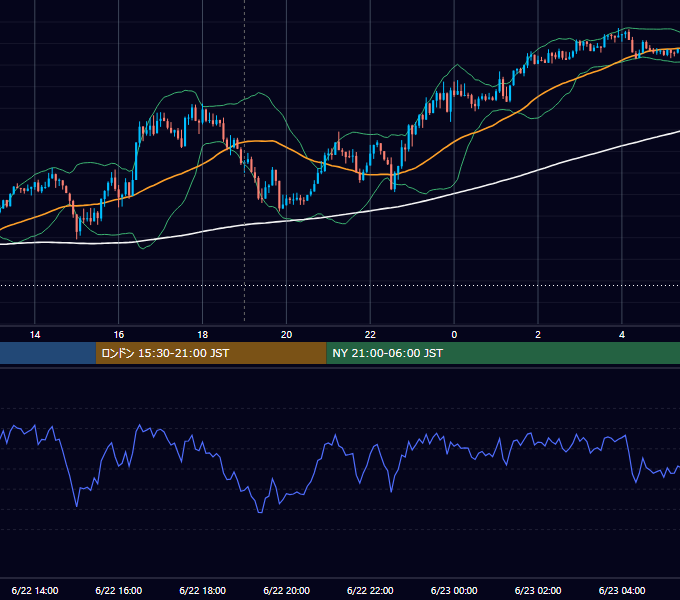Click the hour label 20 on price chart axis
Viewport: 680px width, 600px height.
286,335
